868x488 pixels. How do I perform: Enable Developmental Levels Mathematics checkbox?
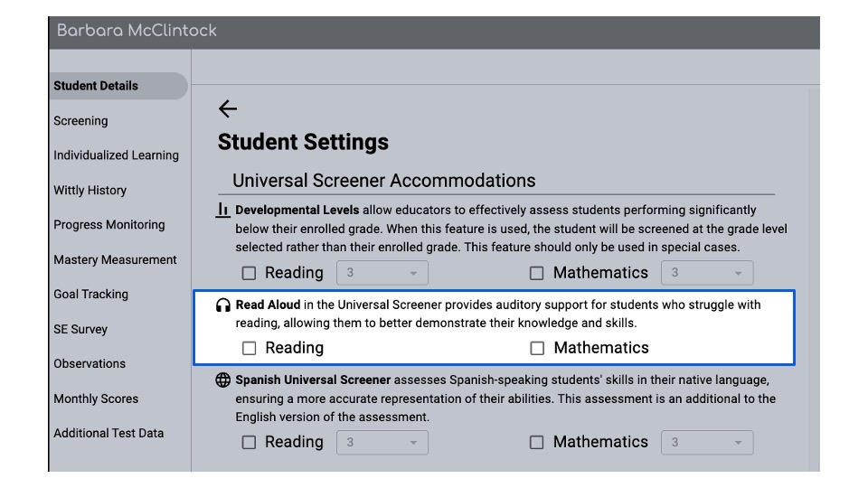click(x=537, y=273)
